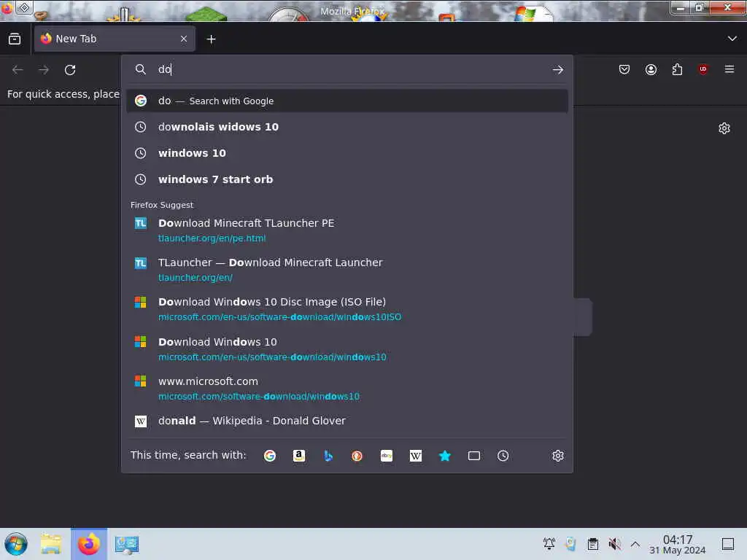Viewport: 747px width, 560px height.
Task: Open the uBlock Origin extension icon
Action: tap(703, 69)
